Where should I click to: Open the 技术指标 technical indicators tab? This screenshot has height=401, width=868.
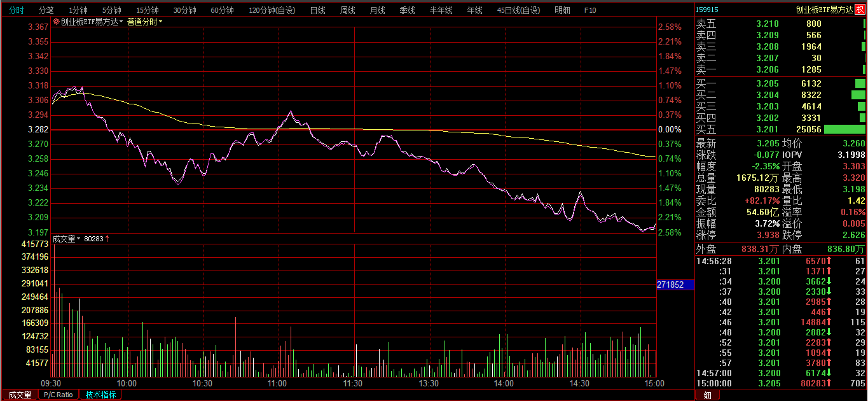click(x=101, y=395)
